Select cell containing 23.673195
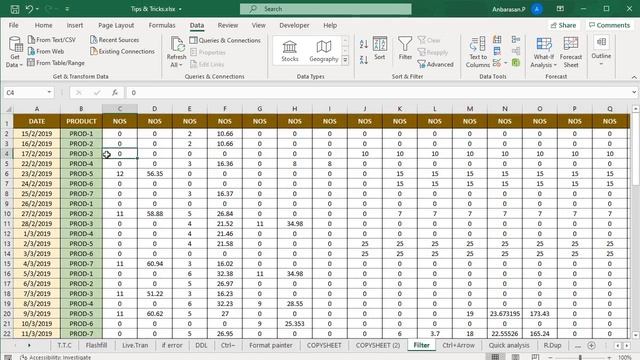 tap(505, 313)
